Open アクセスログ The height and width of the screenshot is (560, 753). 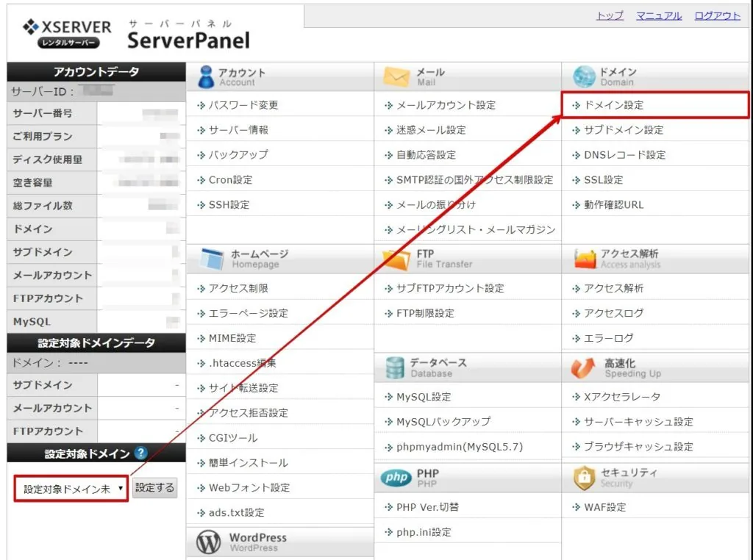[x=613, y=313]
